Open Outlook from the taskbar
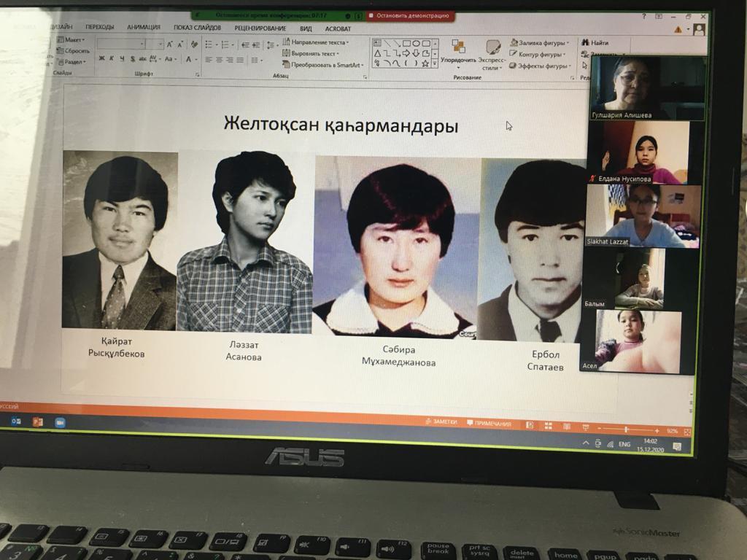The width and height of the screenshot is (747, 560). pyautogui.click(x=16, y=421)
